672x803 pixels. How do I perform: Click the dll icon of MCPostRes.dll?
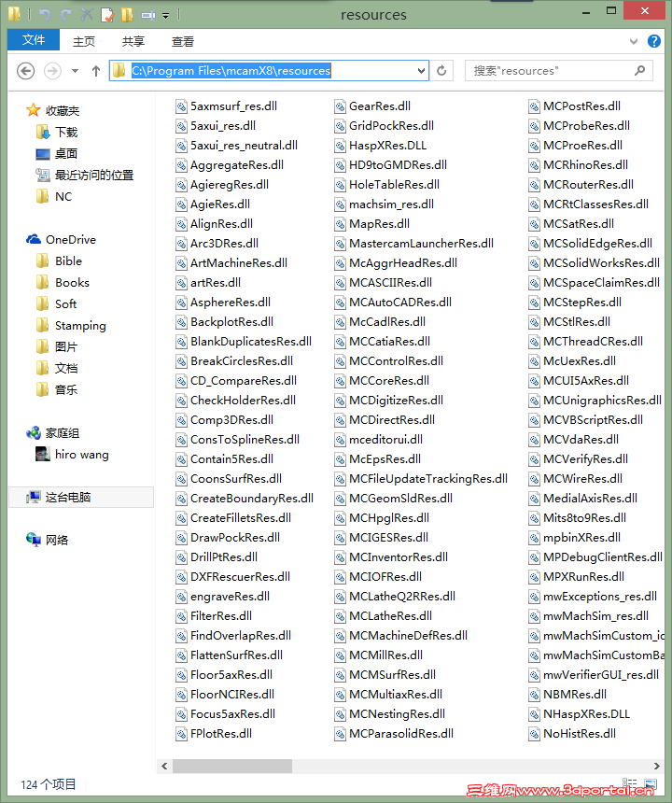point(534,106)
